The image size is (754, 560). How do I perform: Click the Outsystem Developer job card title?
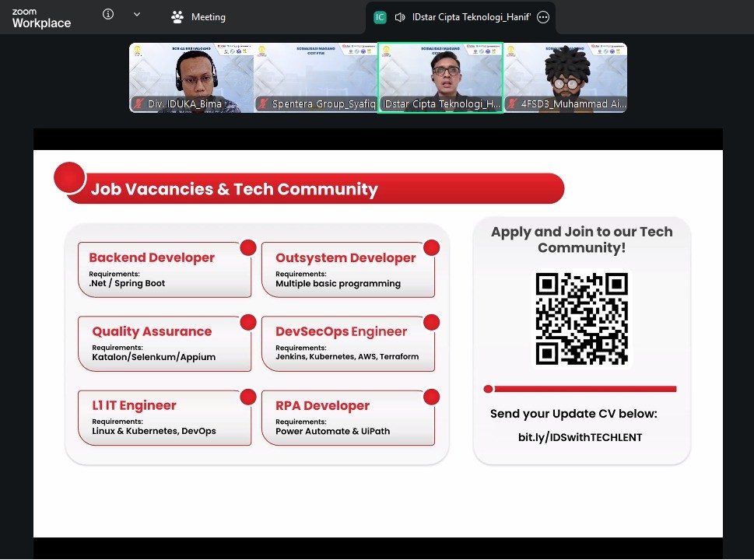(x=345, y=257)
